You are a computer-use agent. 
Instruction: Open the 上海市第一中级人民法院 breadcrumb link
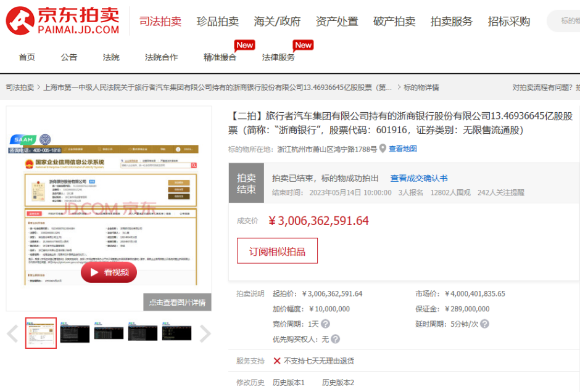[217, 88]
